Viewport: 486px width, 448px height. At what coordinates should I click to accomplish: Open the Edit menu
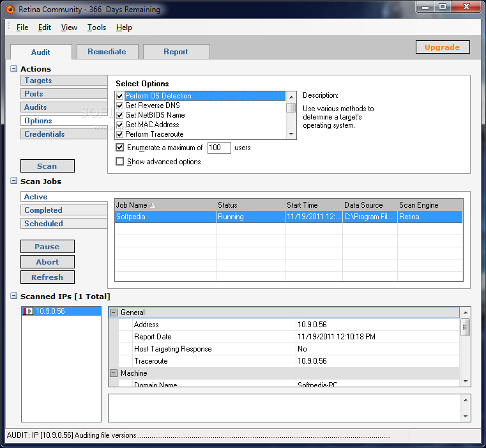click(45, 27)
